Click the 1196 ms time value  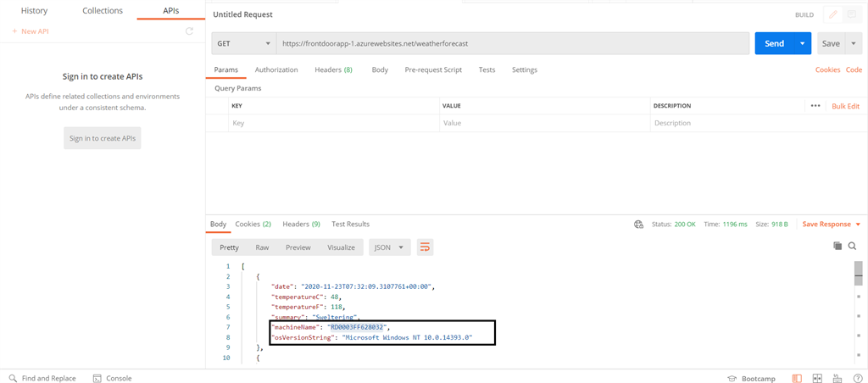pos(735,225)
